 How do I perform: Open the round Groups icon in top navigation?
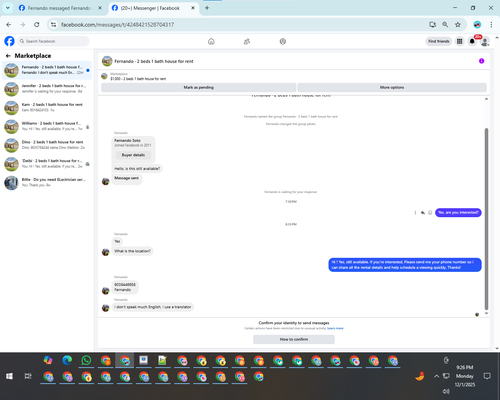pos(283,41)
